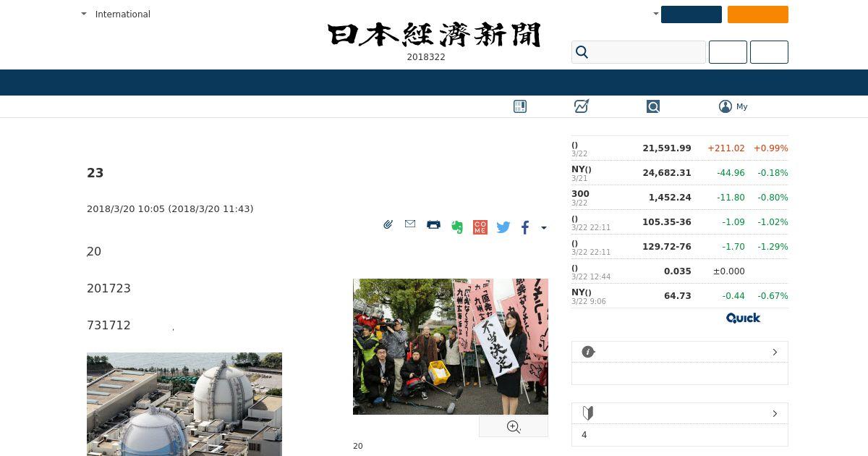Open the nuclear plant aerial photo
The width and height of the screenshot is (868, 456).
184,404
